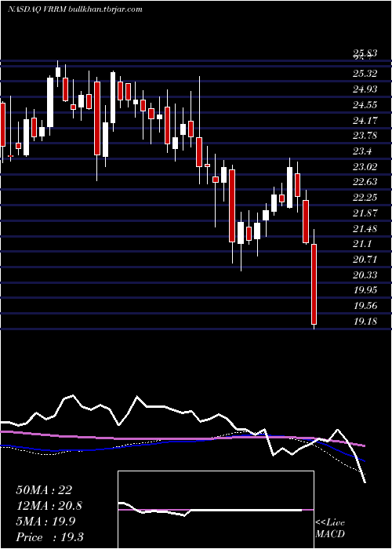Click the 19.56 price axis label
The width and height of the screenshot is (392, 549).
pos(365,306)
